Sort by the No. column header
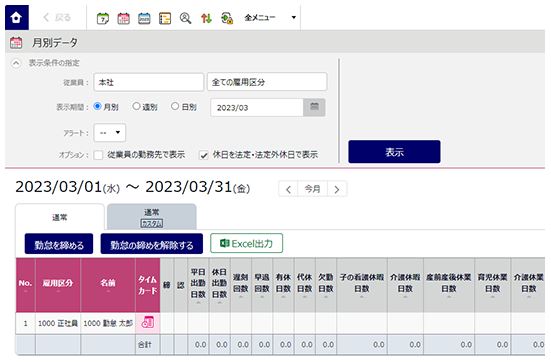 pyautogui.click(x=25, y=285)
